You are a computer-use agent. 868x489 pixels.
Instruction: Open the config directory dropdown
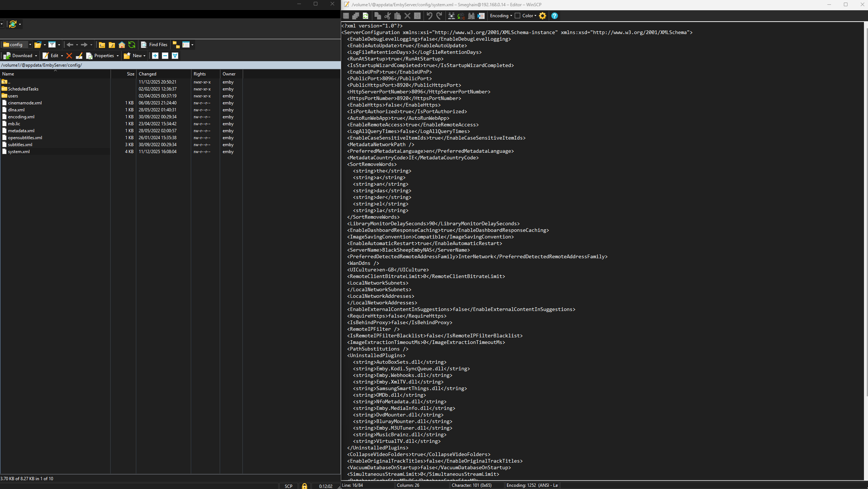click(x=30, y=45)
